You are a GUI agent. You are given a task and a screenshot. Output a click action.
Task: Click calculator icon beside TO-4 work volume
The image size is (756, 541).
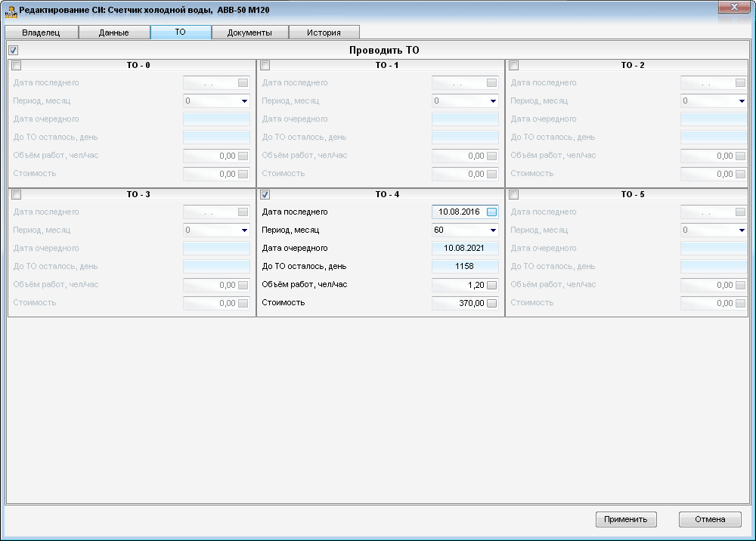point(492,285)
